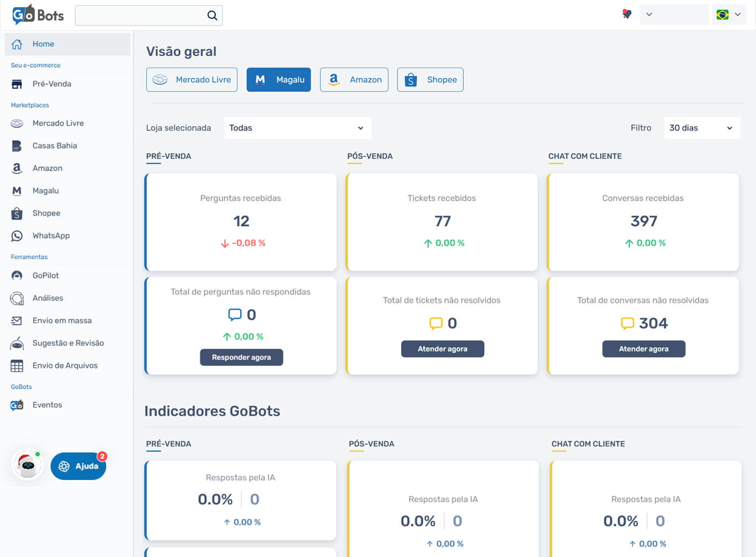
Task: Open the Brazilian flag language dropdown
Action: [728, 15]
